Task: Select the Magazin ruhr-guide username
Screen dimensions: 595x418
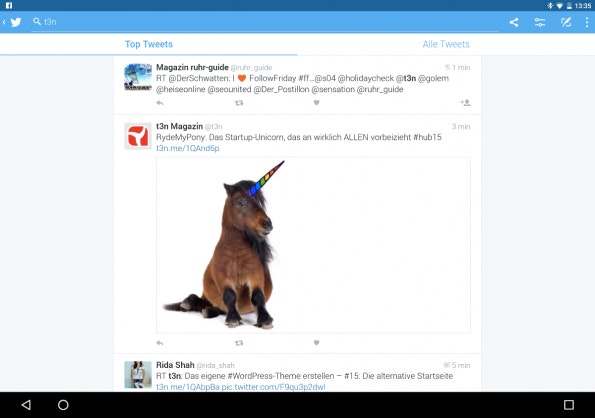Action: pos(192,67)
